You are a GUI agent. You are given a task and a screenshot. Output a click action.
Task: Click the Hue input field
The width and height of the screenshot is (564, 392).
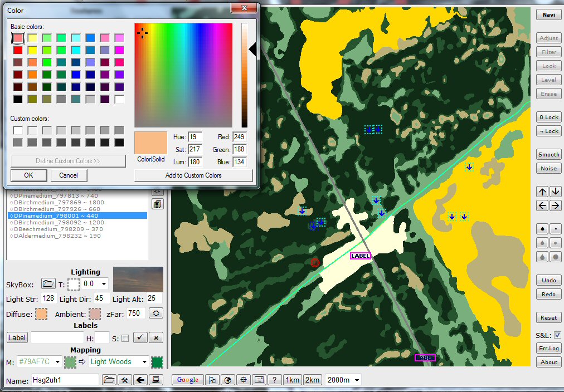point(195,137)
